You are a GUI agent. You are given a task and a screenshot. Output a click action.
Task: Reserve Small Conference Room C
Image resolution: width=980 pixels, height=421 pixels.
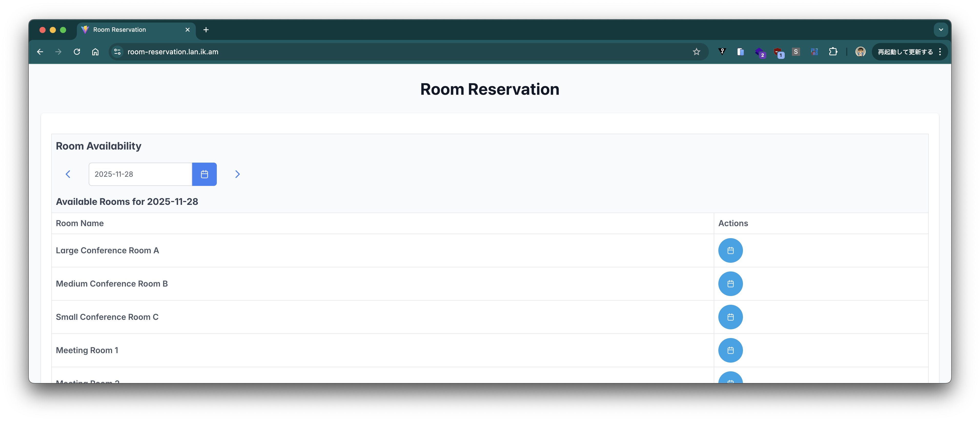(730, 317)
